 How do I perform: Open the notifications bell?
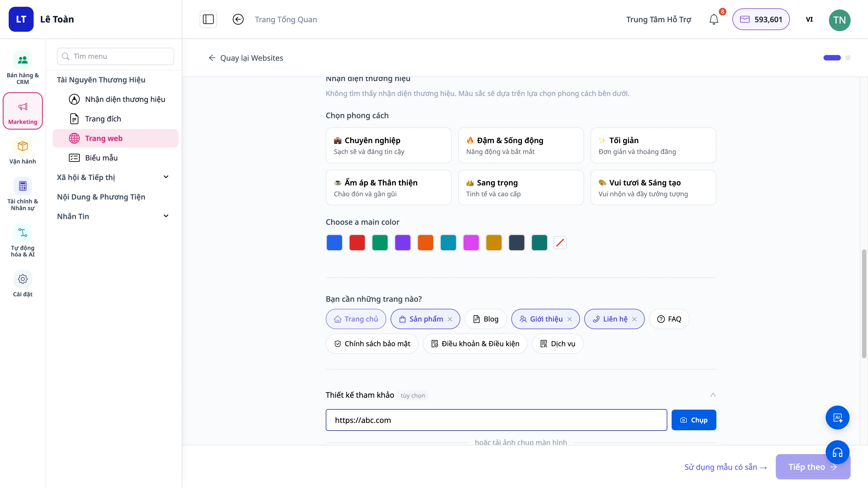[x=713, y=19]
